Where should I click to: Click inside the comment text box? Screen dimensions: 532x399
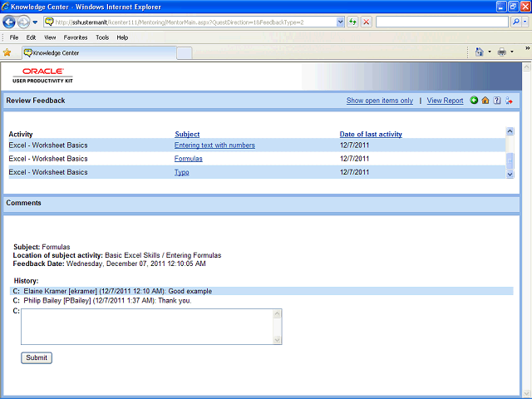(x=147, y=327)
